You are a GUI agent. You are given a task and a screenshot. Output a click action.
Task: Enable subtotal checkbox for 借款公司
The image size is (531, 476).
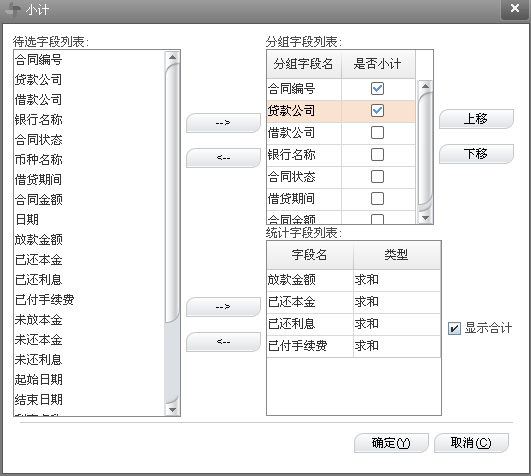377,133
